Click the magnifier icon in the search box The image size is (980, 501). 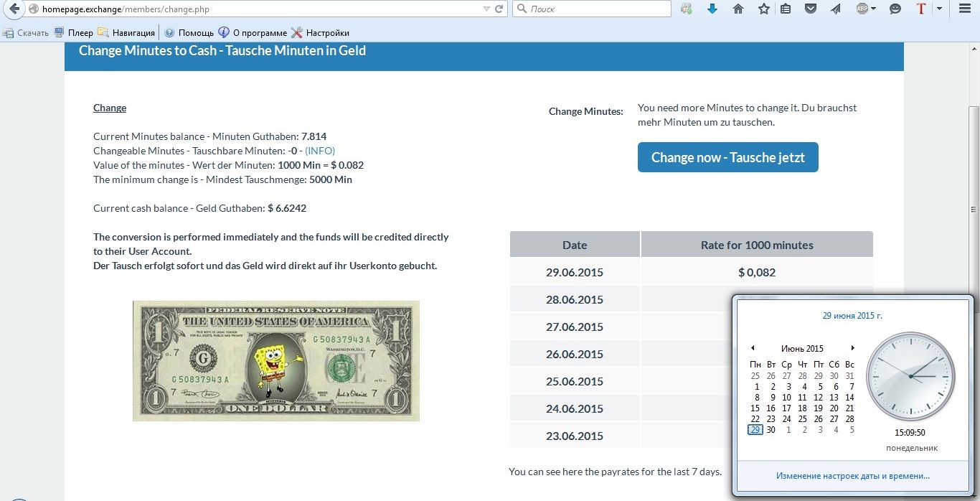pos(521,9)
